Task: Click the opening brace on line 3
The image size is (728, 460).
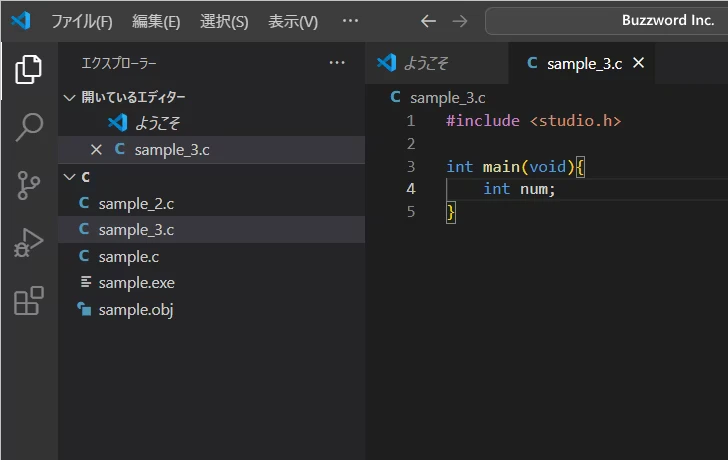Action: 580,167
